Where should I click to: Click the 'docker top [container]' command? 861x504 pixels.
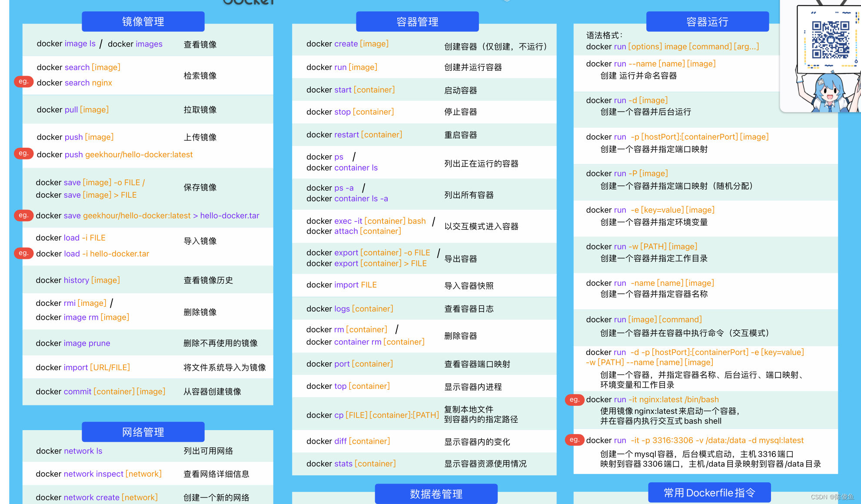348,386
